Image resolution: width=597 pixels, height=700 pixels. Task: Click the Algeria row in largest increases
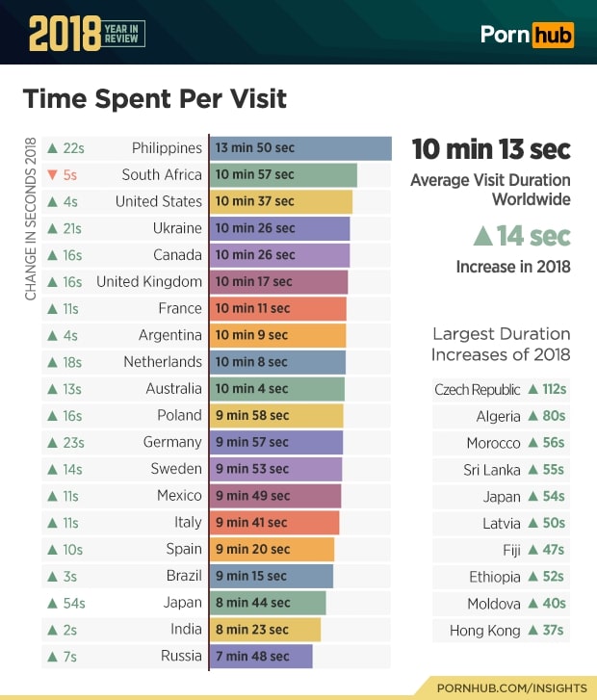tap(499, 417)
